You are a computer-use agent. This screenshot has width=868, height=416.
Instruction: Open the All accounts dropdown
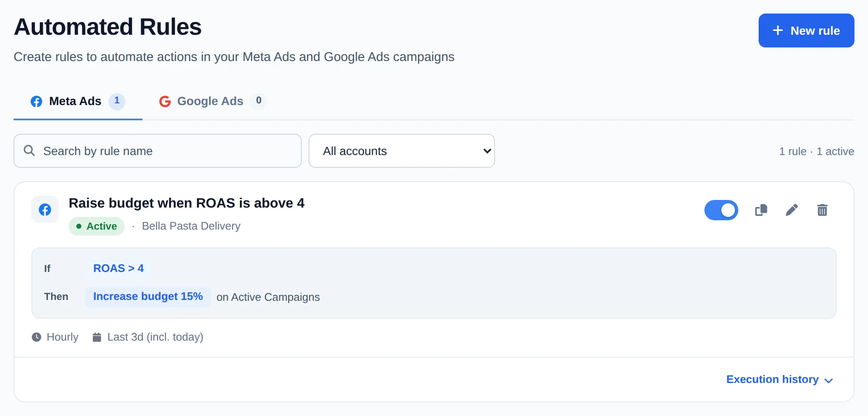(402, 151)
